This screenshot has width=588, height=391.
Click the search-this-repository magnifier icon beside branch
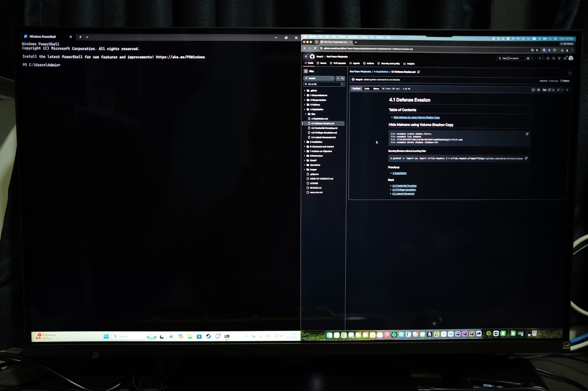tap(343, 78)
